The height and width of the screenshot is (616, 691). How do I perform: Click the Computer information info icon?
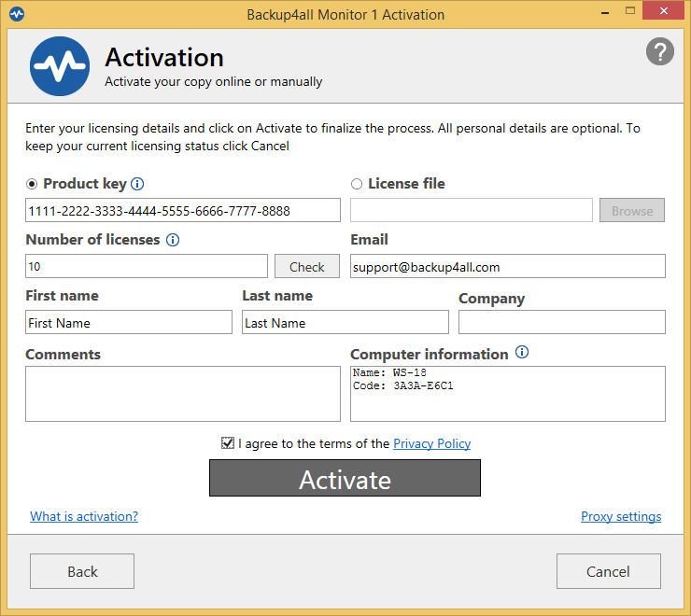tap(522, 352)
